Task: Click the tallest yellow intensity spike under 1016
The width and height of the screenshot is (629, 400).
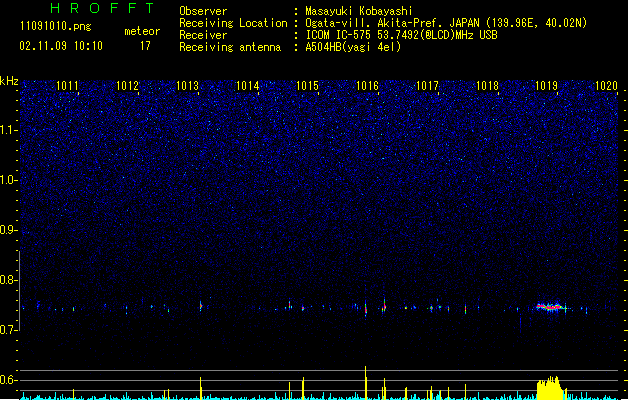Action: (365, 383)
